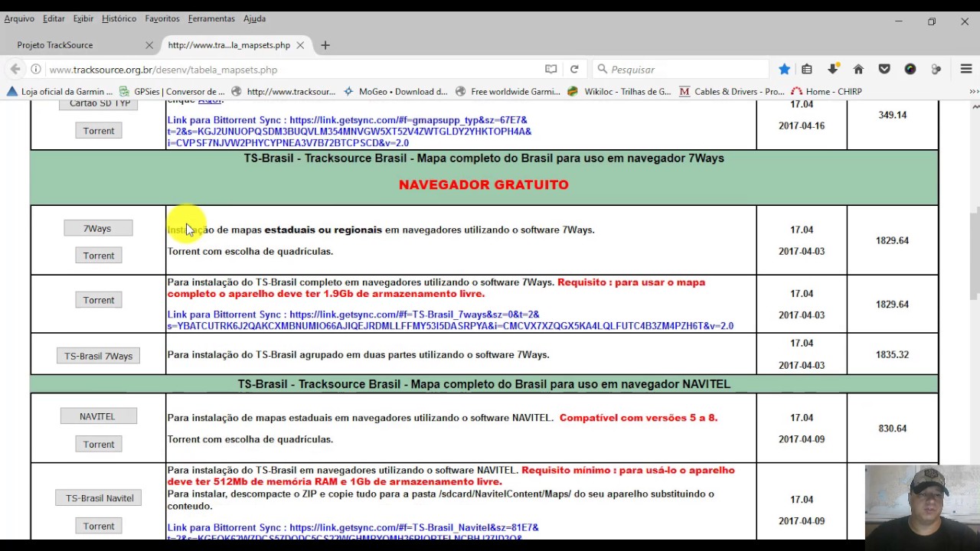The width and height of the screenshot is (980, 551).
Task: Open Loja oficial da Garmin bookmark
Action: [60, 91]
